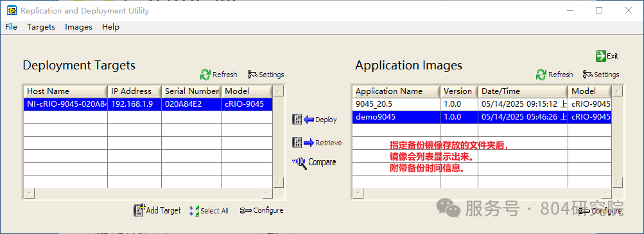This screenshot has width=644, height=234.
Task: Click the Compare magnifier button
Action: pyautogui.click(x=314, y=163)
